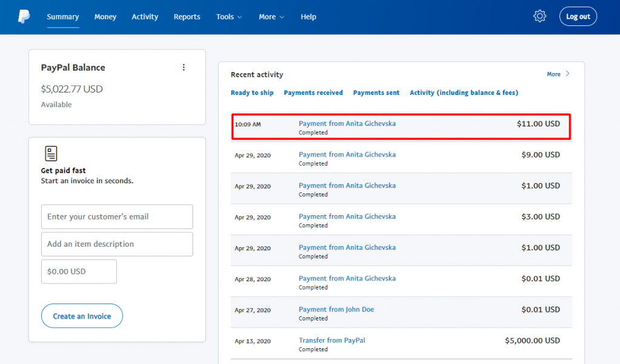
Task: Click the PayPal Balance heading
Action: (x=73, y=68)
